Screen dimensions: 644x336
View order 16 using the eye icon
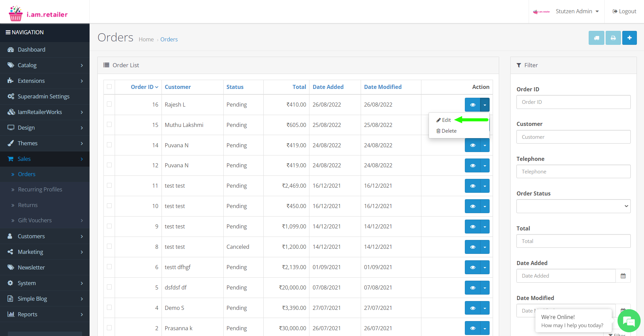point(472,105)
